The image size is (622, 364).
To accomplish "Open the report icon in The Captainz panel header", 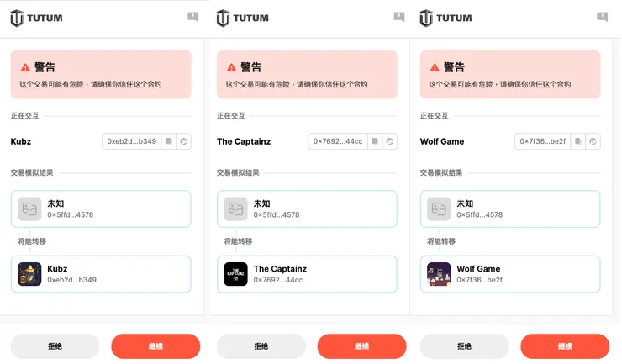I will pyautogui.click(x=399, y=17).
